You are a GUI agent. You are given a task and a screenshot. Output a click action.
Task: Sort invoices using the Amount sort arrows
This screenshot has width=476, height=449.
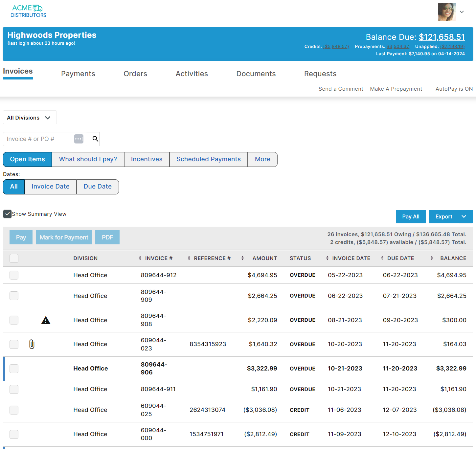coord(242,258)
